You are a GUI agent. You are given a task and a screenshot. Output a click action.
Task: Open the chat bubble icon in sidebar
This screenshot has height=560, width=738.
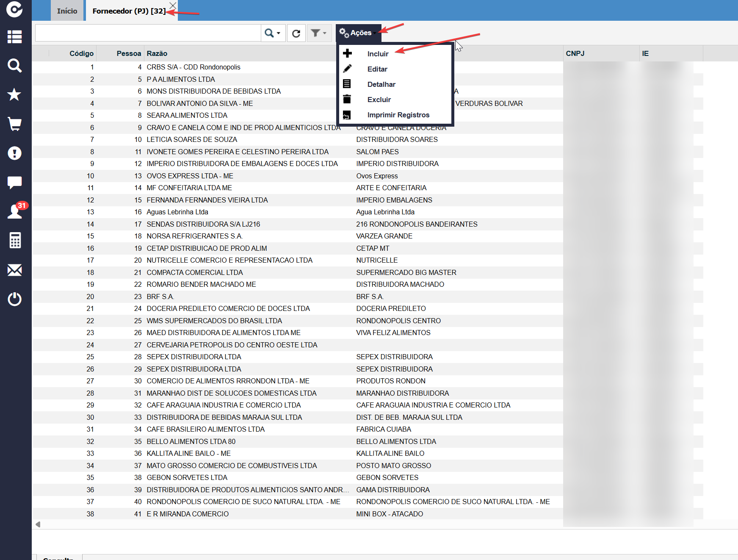[x=15, y=182]
